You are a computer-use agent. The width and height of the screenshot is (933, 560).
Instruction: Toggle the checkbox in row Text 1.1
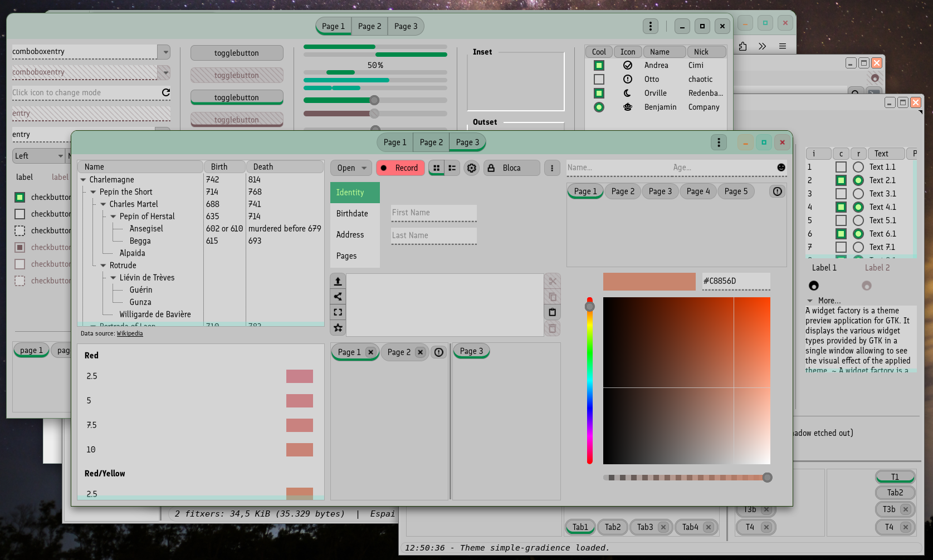(841, 167)
